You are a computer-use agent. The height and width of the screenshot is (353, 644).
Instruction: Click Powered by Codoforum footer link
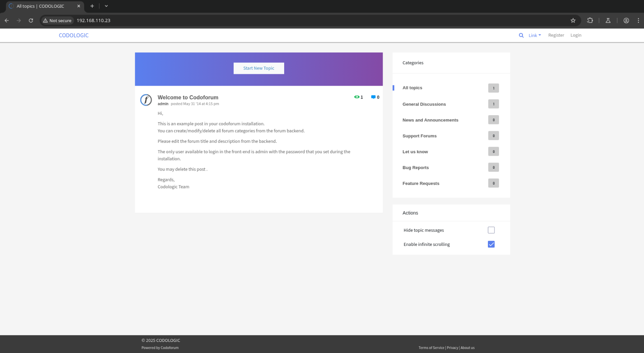pos(160,348)
